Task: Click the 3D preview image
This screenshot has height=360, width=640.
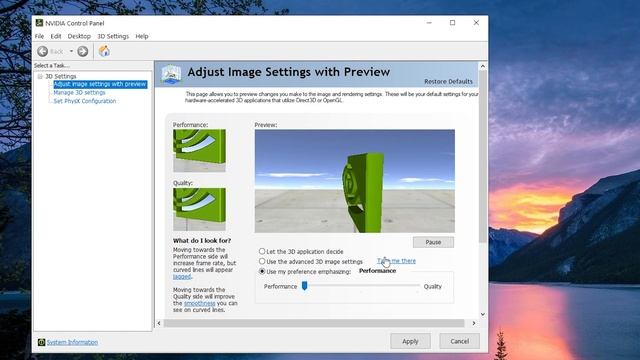Action: point(355,181)
